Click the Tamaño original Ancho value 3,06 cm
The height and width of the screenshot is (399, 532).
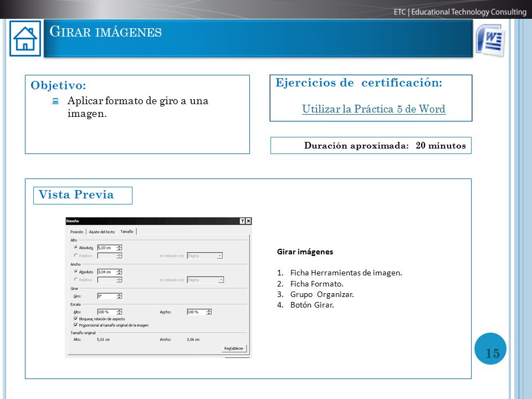click(193, 339)
